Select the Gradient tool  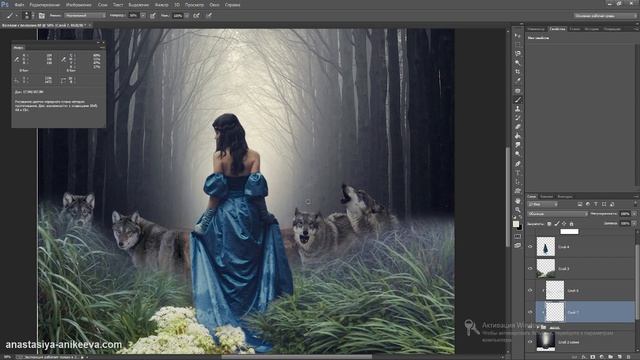[x=518, y=136]
